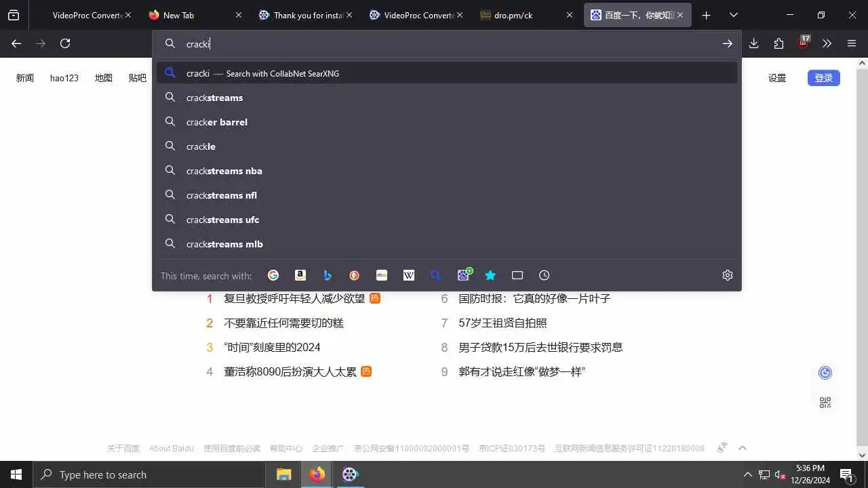The height and width of the screenshot is (488, 868).
Task: Open uBlock Origin extension with 17 badge
Action: (x=804, y=42)
